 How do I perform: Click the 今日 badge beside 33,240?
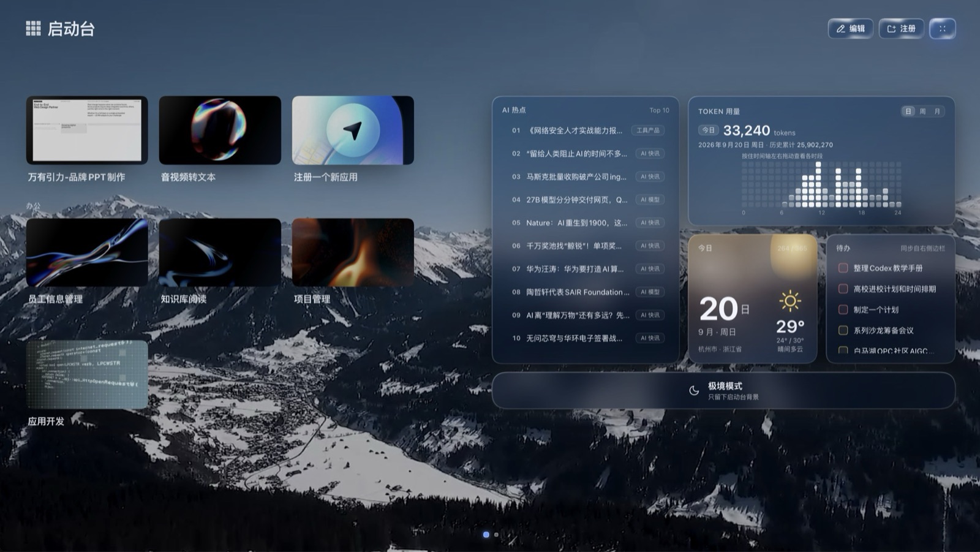[708, 130]
